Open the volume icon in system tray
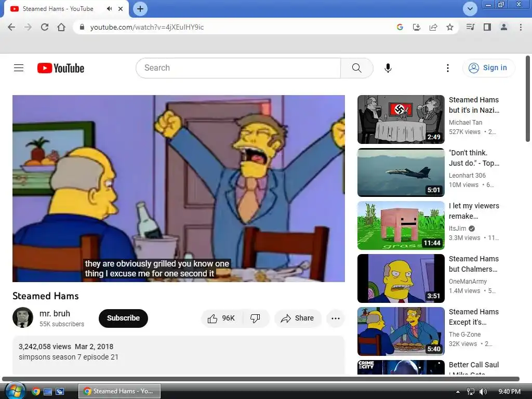 pyautogui.click(x=483, y=392)
